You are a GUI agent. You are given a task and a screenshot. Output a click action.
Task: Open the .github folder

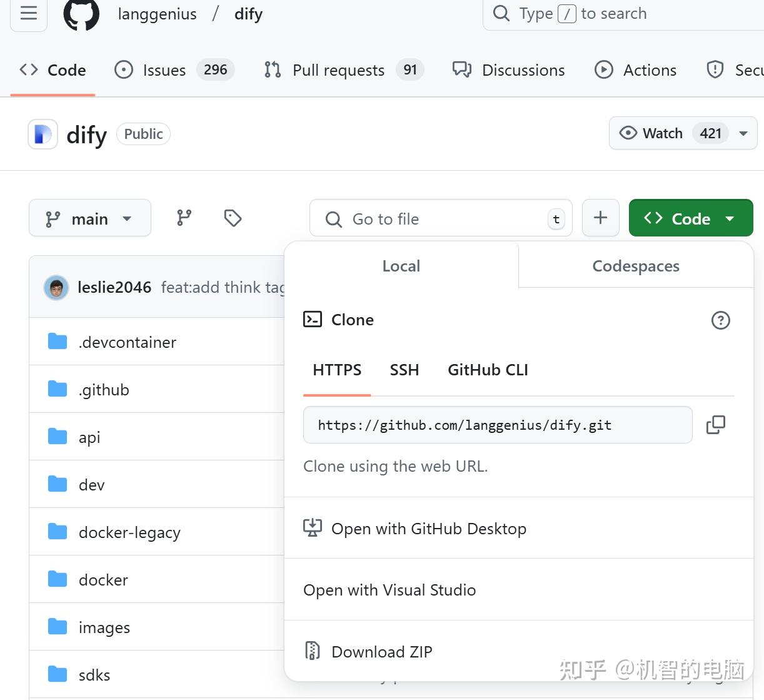[104, 390]
